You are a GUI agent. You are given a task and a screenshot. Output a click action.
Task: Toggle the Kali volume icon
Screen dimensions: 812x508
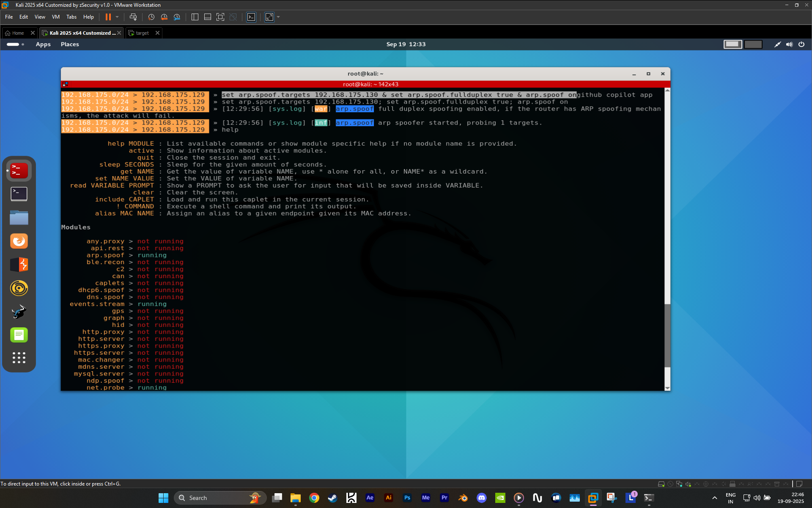pyautogui.click(x=789, y=44)
